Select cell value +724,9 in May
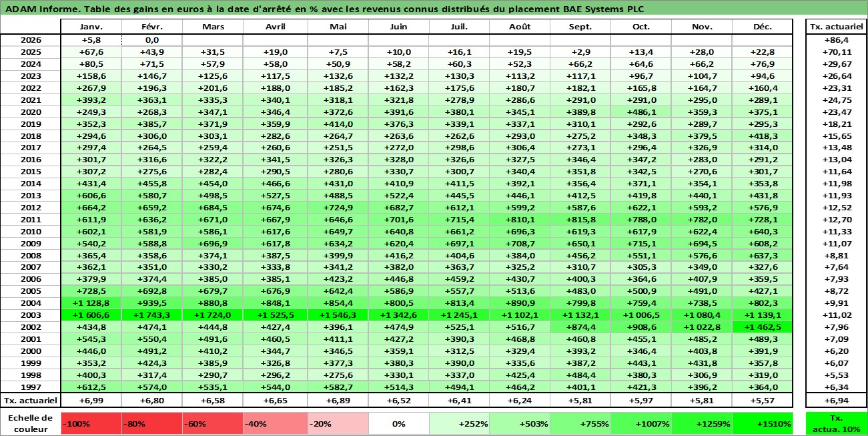The image size is (868, 436). (338, 207)
